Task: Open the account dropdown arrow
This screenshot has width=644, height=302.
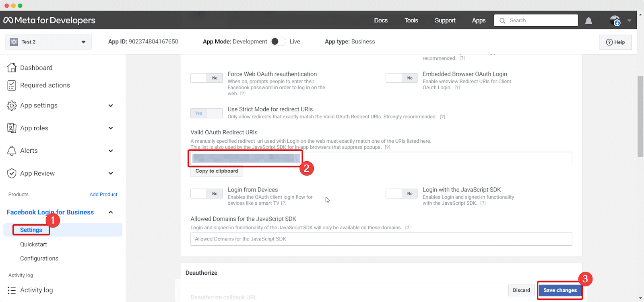Action: (x=629, y=21)
